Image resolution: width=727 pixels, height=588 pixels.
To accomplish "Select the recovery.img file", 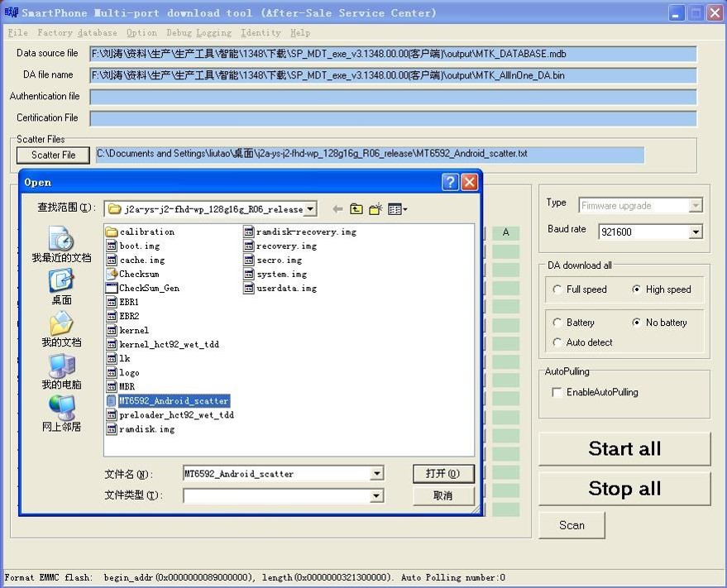I will (280, 246).
